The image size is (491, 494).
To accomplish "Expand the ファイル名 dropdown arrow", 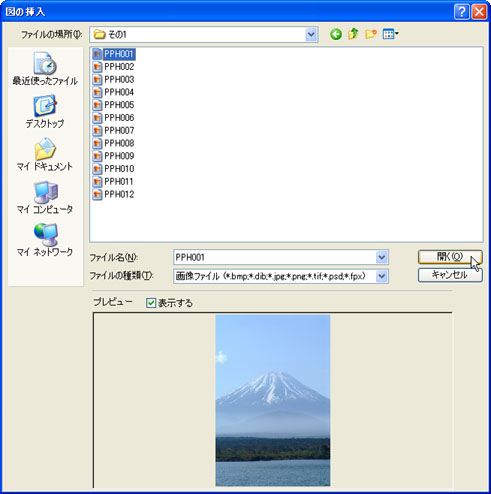I will tap(382, 257).
